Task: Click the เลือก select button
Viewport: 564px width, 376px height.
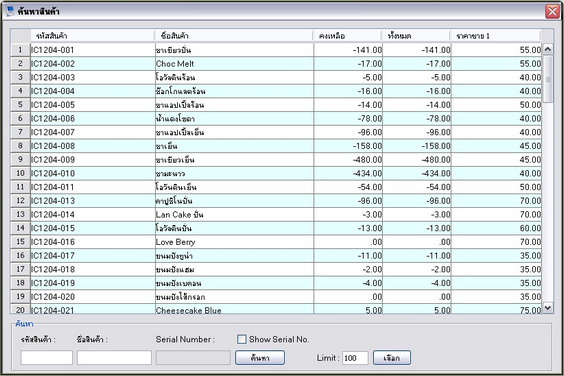Action: point(392,358)
